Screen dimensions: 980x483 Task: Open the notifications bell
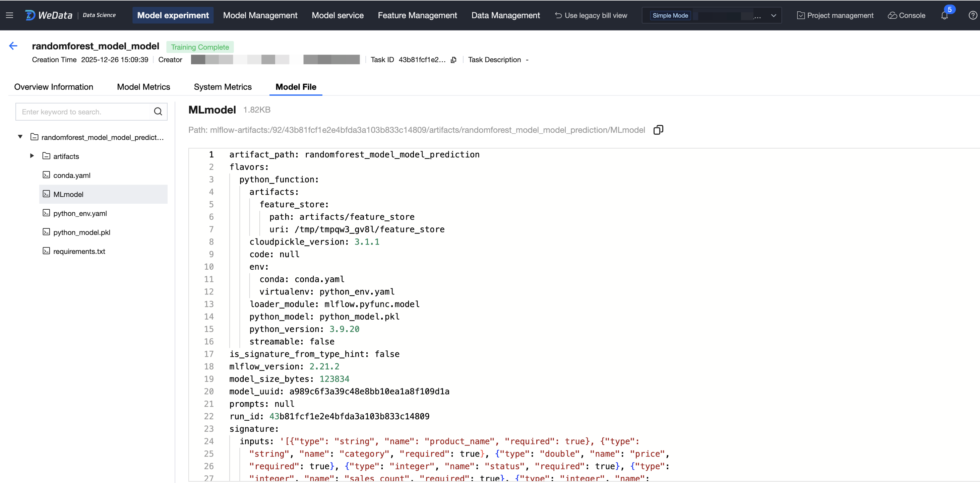pos(944,16)
